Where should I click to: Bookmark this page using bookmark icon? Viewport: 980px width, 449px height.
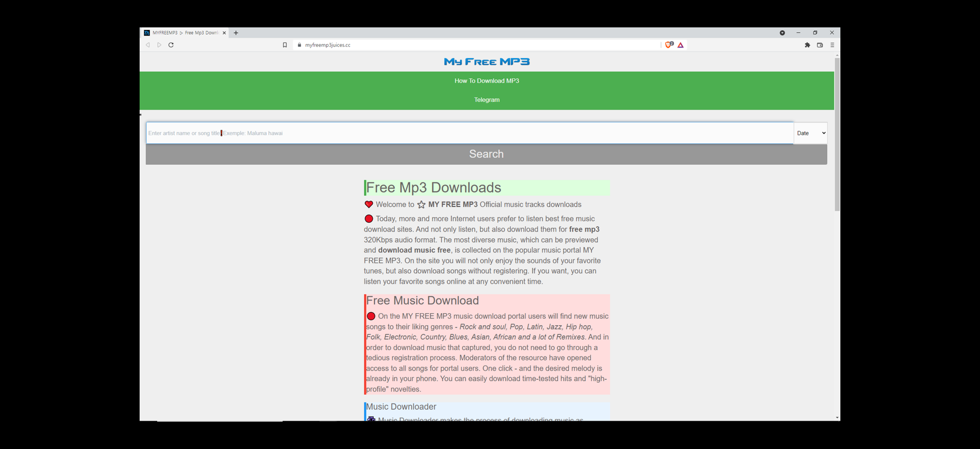[285, 45]
